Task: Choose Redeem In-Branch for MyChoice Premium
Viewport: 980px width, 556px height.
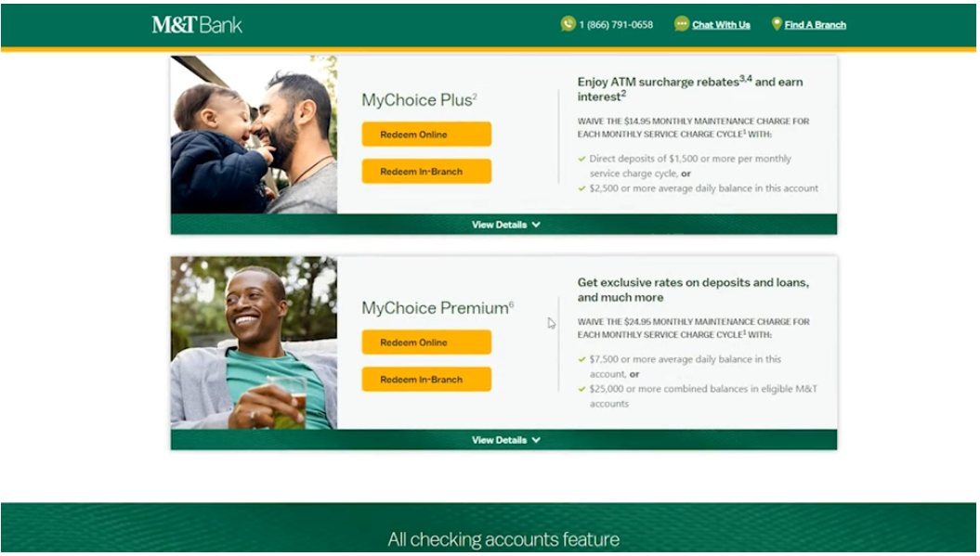Action: tap(426, 380)
